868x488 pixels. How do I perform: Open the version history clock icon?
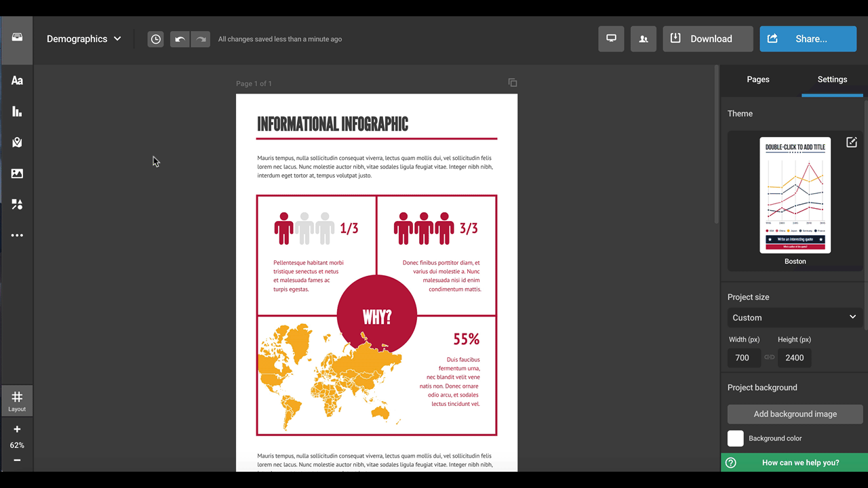tap(156, 39)
